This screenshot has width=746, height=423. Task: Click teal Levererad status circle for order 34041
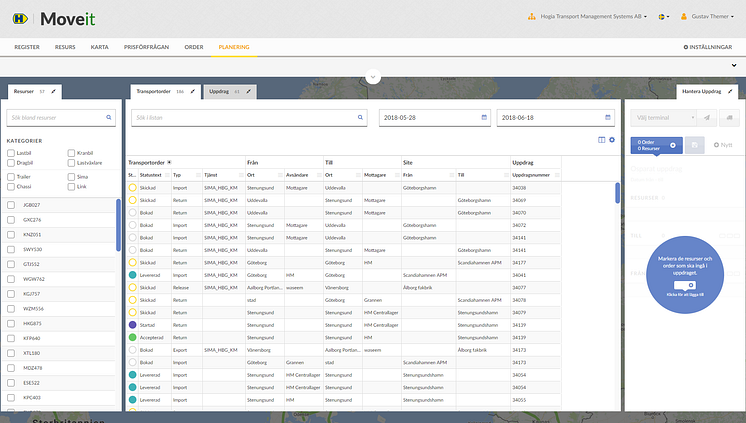point(133,275)
